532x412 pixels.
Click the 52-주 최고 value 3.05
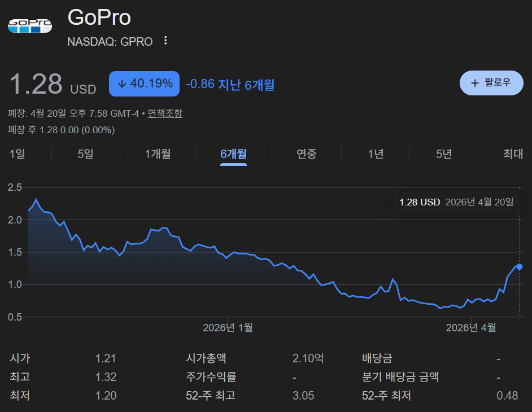click(x=303, y=396)
